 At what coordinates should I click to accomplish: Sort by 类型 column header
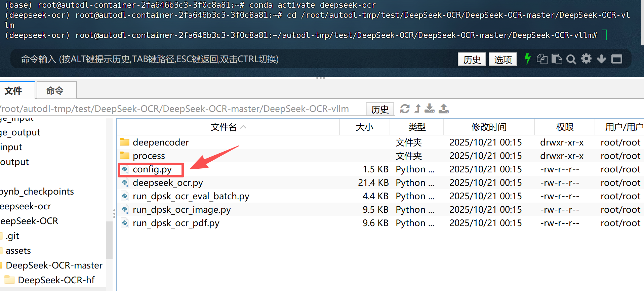pos(417,127)
